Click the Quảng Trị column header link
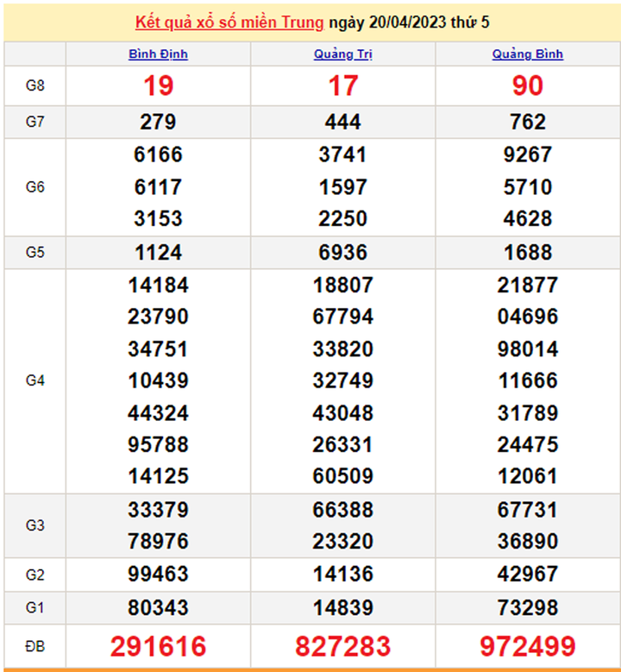Screen dimensions: 621x672 point(343,54)
